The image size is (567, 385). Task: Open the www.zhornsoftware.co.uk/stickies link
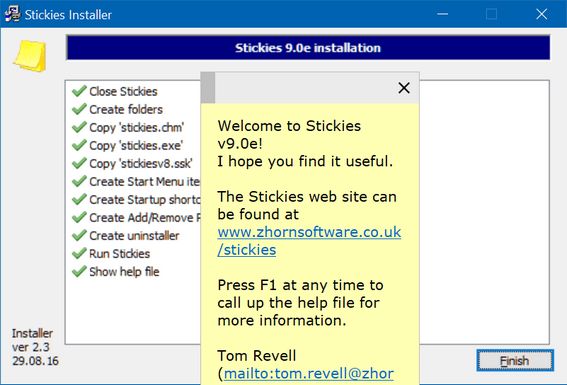[309, 241]
